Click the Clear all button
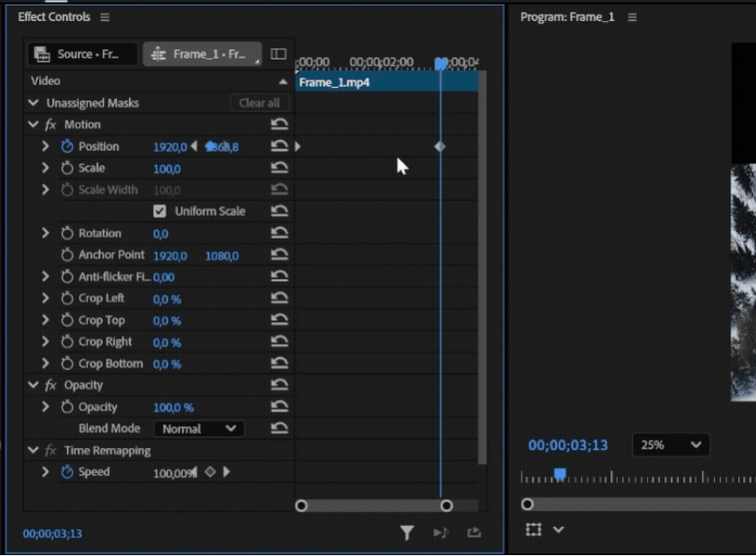This screenshot has width=756, height=556. pyautogui.click(x=259, y=102)
